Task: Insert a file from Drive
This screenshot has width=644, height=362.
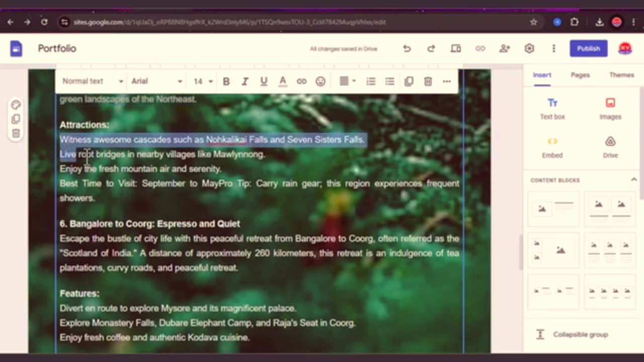Action: pyautogui.click(x=610, y=148)
